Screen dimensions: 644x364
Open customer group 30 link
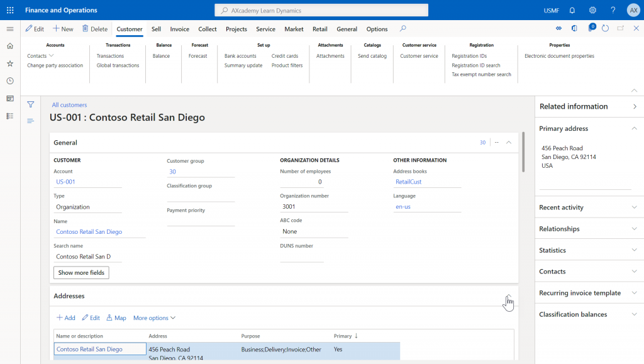172,172
